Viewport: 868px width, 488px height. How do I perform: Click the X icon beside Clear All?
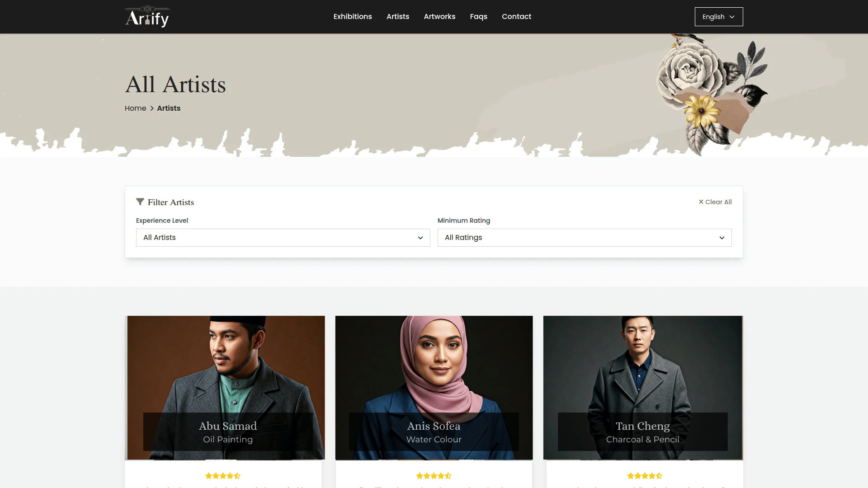(x=701, y=202)
